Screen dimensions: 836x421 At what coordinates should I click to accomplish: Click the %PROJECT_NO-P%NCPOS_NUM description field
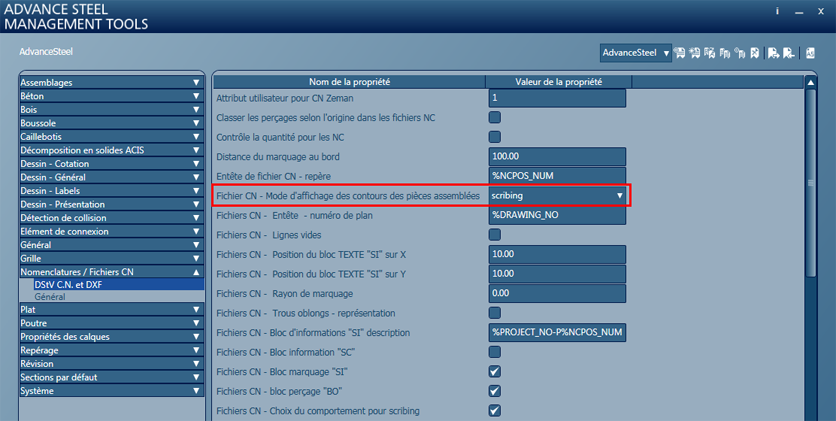coord(557,333)
